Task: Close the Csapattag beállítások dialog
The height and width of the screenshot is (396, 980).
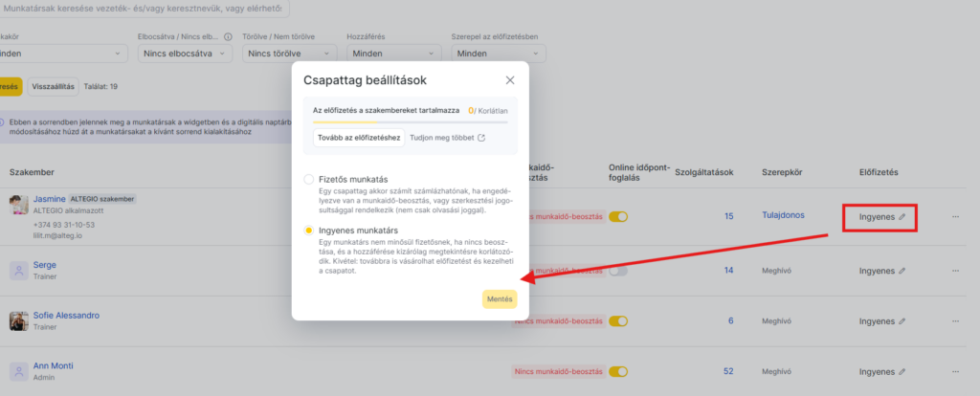Action: pos(510,81)
